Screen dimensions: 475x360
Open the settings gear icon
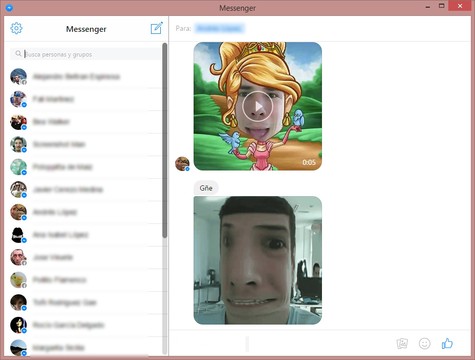16,28
